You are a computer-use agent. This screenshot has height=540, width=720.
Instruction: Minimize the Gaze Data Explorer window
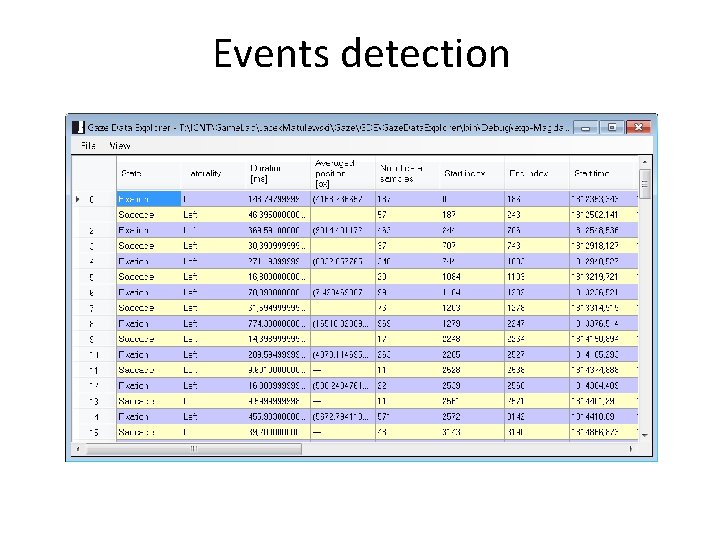click(x=585, y=127)
